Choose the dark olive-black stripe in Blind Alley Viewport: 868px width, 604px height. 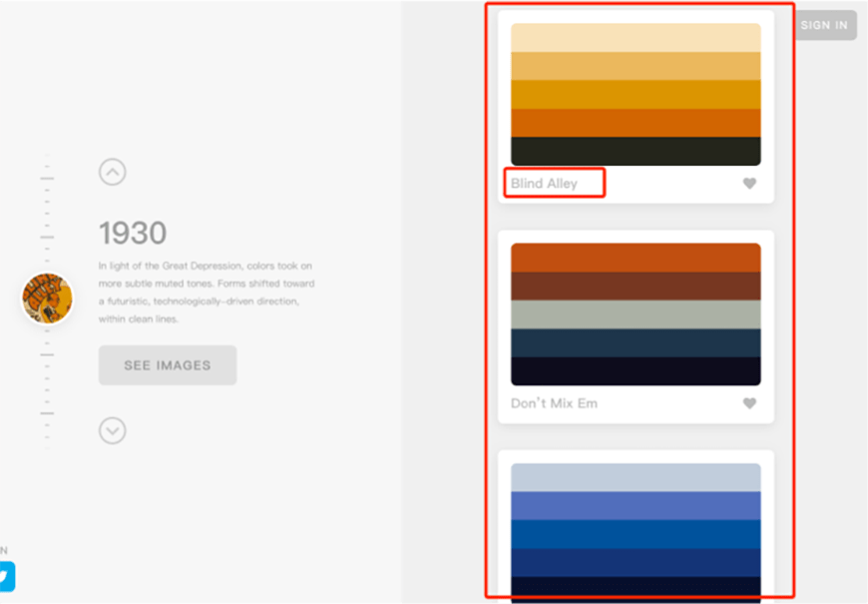636,151
